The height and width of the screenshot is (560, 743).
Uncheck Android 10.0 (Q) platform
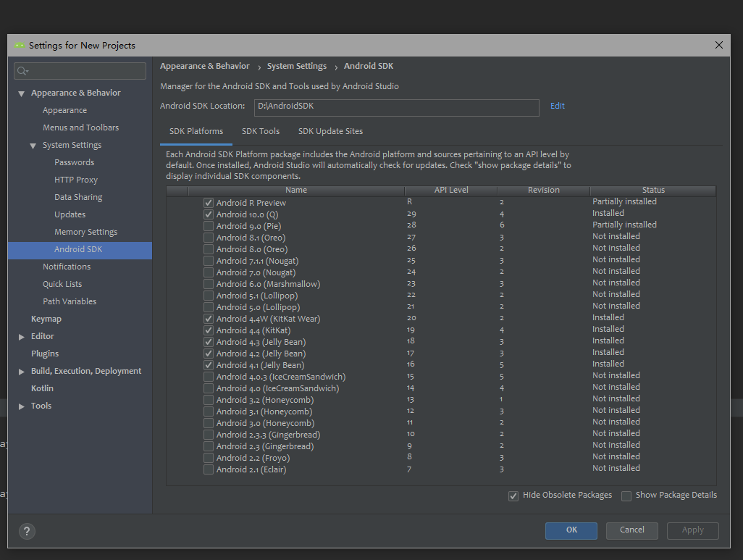pos(209,214)
